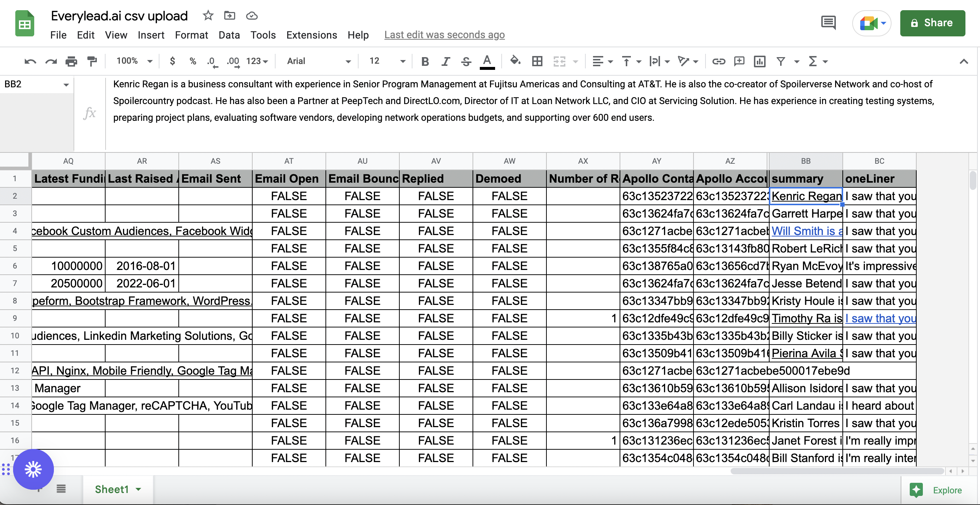Toggle strikethrough formatting

pos(466,61)
